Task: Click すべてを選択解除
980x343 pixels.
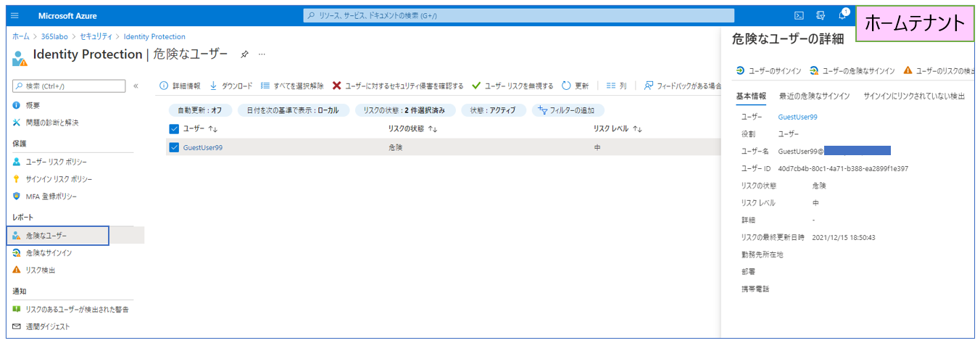Action: click(292, 86)
